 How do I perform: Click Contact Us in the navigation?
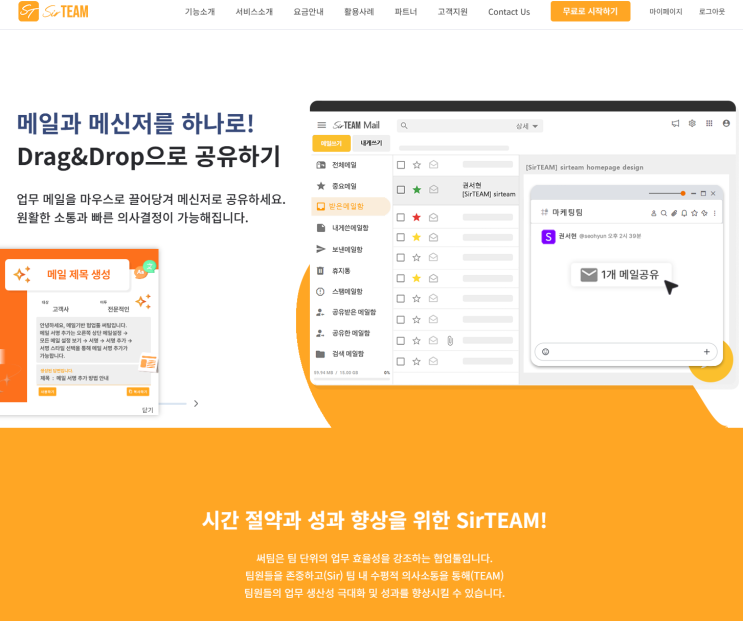(509, 12)
